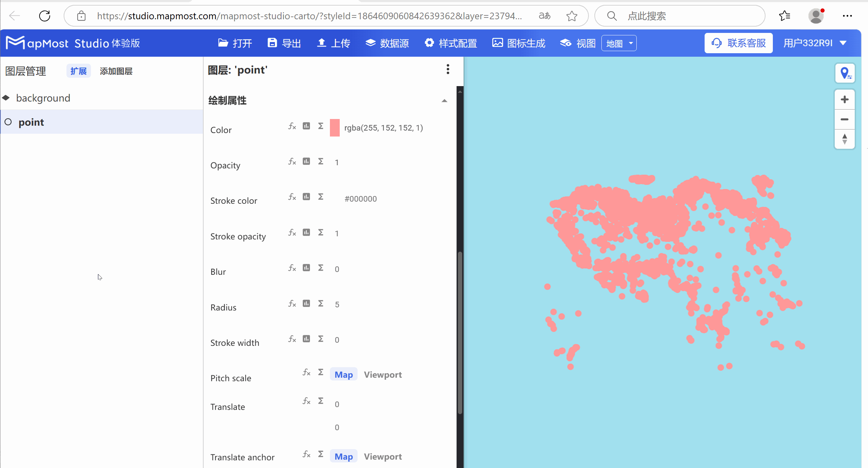
Task: Click the map locate icon
Action: coord(846,73)
